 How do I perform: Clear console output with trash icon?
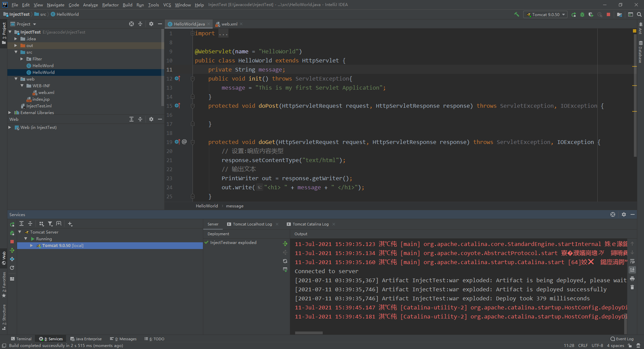point(632,287)
